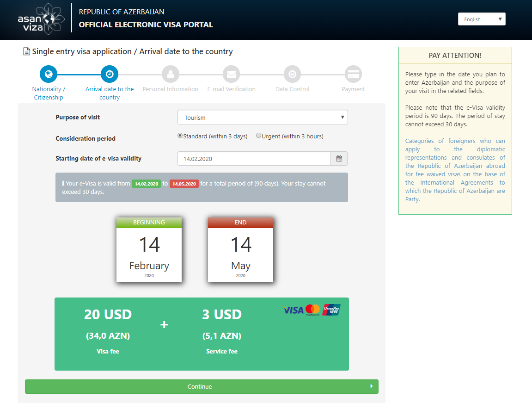Click the Mastercard logo
This screenshot has height=403, width=532.
pyautogui.click(x=312, y=310)
